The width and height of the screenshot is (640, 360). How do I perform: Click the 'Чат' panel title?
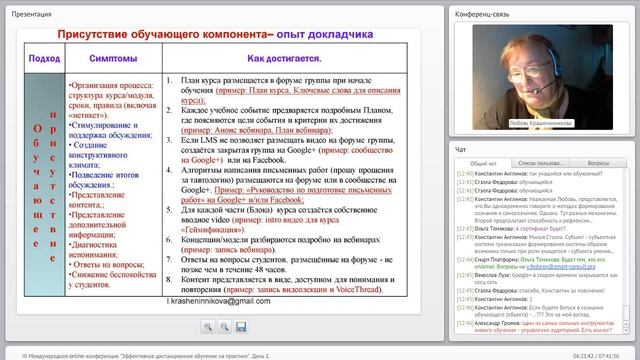click(460, 150)
